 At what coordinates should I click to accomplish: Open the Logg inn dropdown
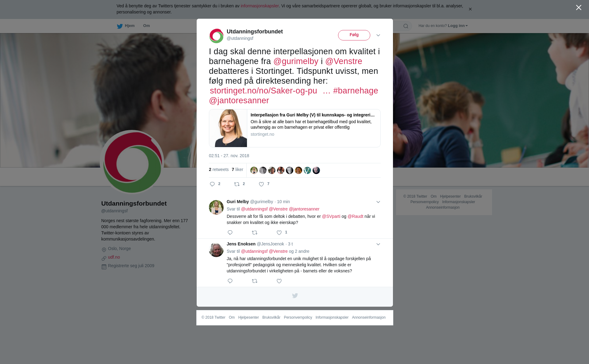point(457,26)
